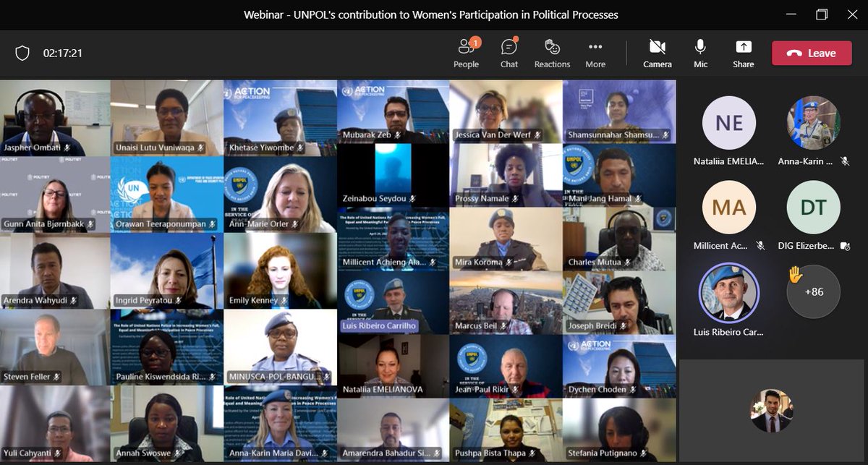Open the +86 more participants bubble

814,292
